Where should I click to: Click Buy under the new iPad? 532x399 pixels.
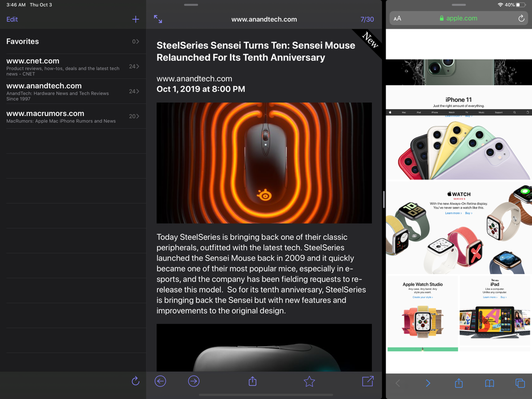pos(503,297)
